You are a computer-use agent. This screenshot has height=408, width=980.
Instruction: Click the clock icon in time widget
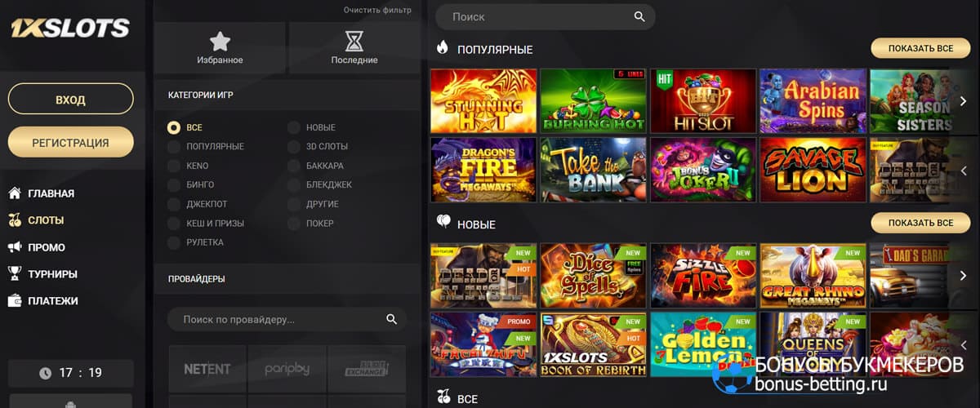[46, 373]
